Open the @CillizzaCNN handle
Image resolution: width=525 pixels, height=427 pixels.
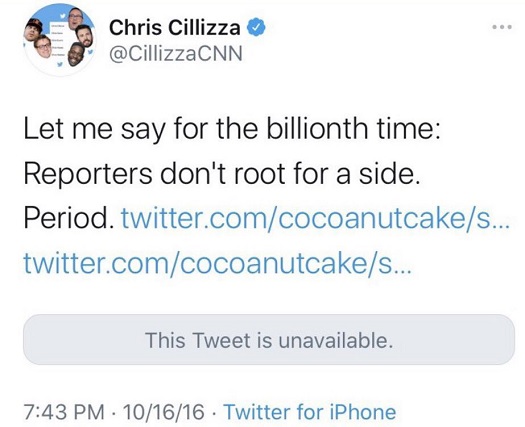pyautogui.click(x=176, y=54)
